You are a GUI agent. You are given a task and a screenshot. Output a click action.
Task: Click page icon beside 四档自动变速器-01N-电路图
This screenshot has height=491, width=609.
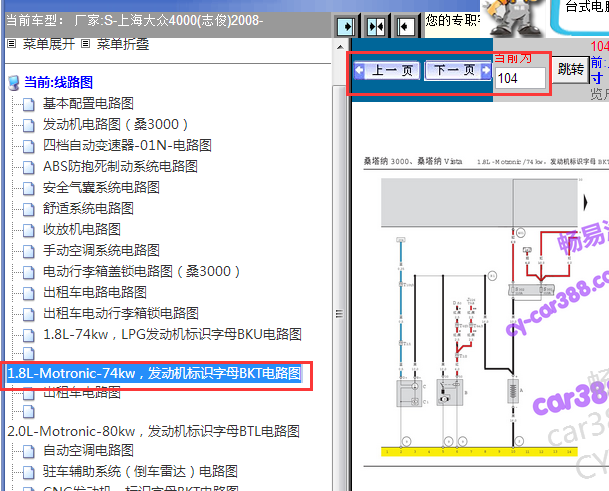click(28, 146)
